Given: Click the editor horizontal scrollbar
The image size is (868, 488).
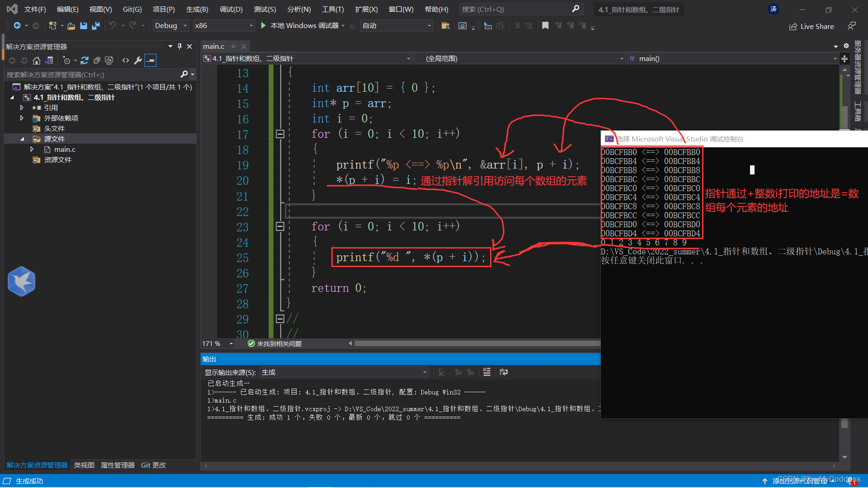Looking at the screenshot, I should pyautogui.click(x=475, y=343).
